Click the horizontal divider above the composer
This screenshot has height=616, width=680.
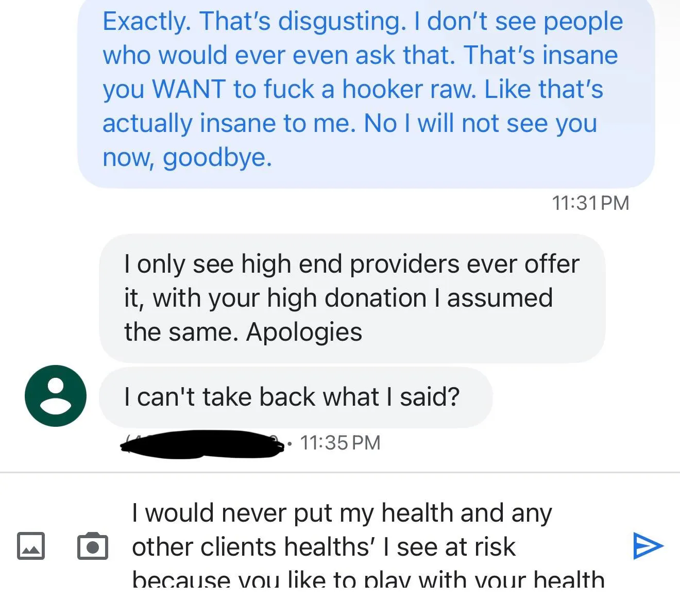coord(340,472)
